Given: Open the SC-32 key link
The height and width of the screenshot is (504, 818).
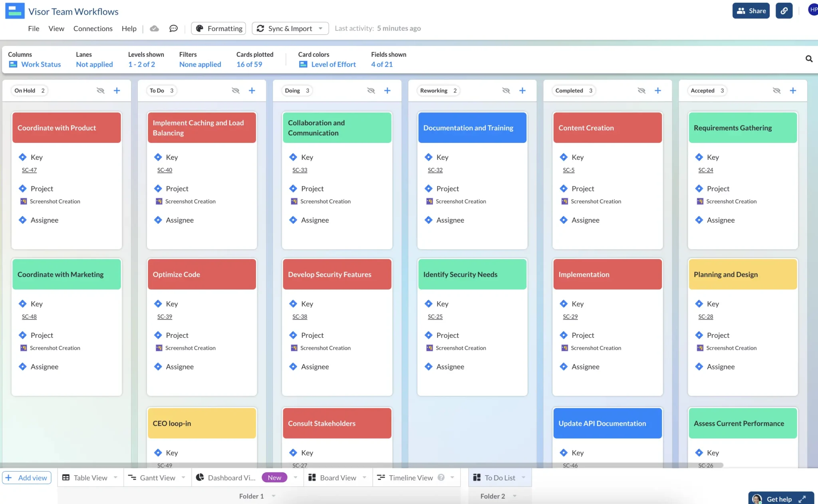Looking at the screenshot, I should pyautogui.click(x=435, y=170).
